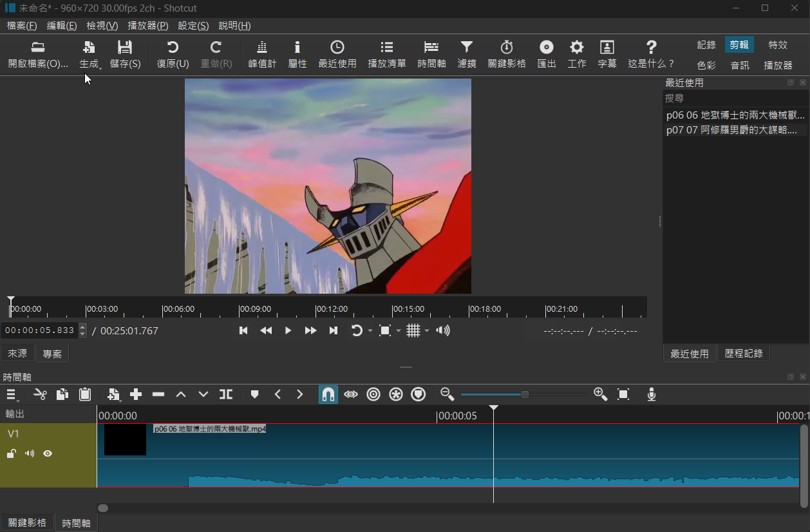Split clip at playhead in timeline toolbar

[226, 394]
